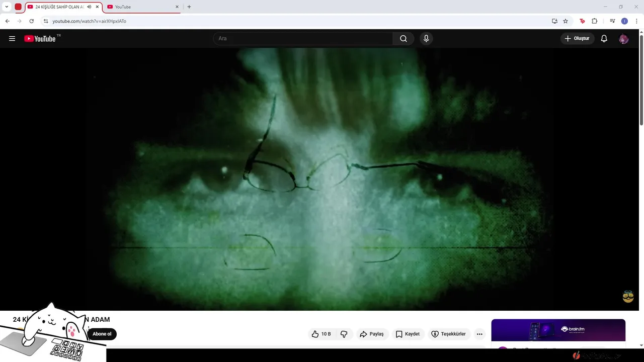The width and height of the screenshot is (644, 362).
Task: Click the browser forward arrow
Action: click(19, 21)
